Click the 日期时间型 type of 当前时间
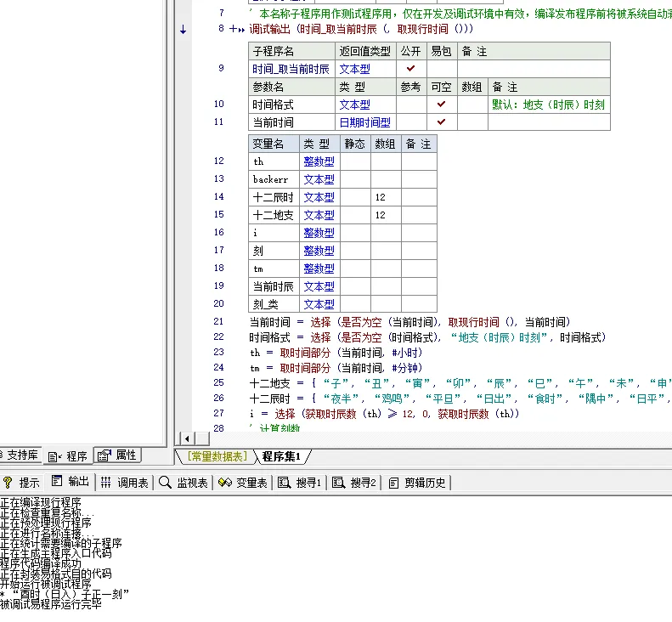The image size is (672, 622). pos(365,122)
